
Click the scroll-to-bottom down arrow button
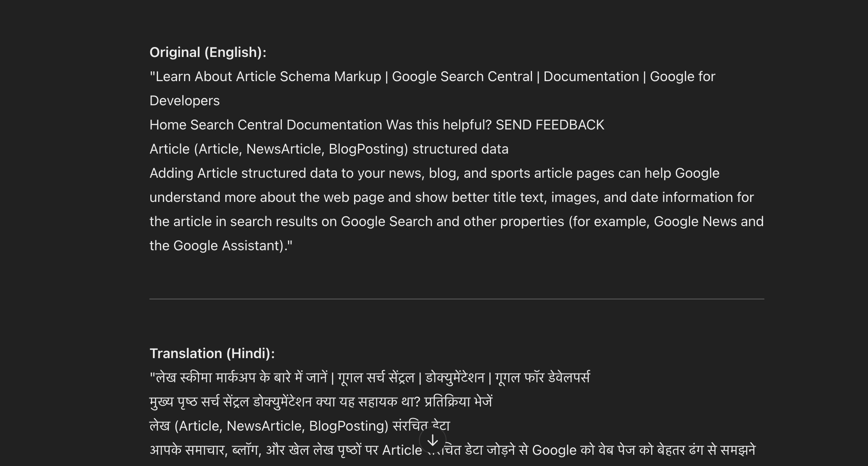click(x=432, y=441)
